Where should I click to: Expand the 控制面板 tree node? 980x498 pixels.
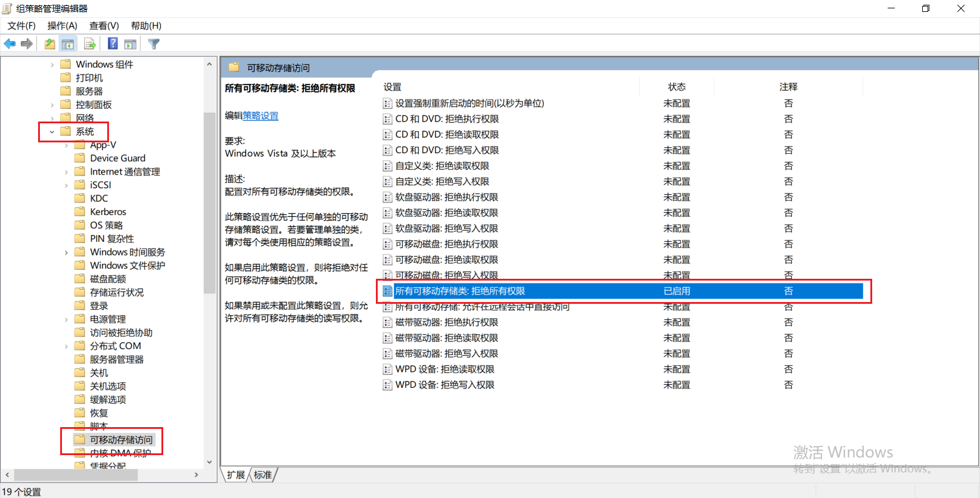pos(52,105)
